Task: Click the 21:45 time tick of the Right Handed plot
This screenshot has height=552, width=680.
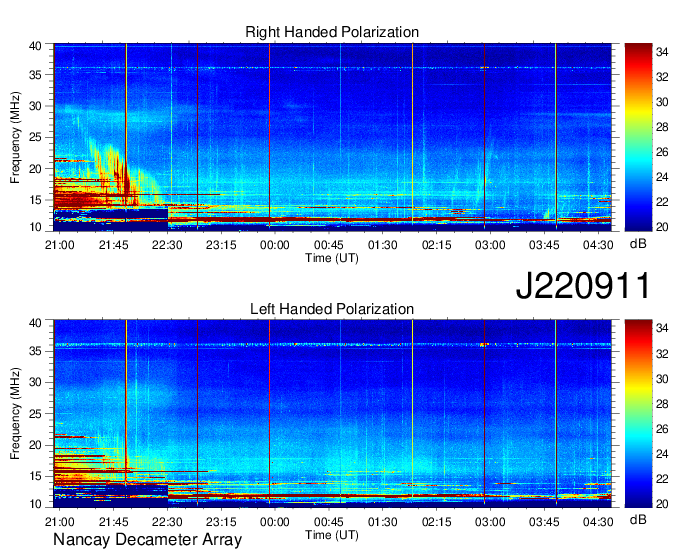Action: tap(114, 245)
